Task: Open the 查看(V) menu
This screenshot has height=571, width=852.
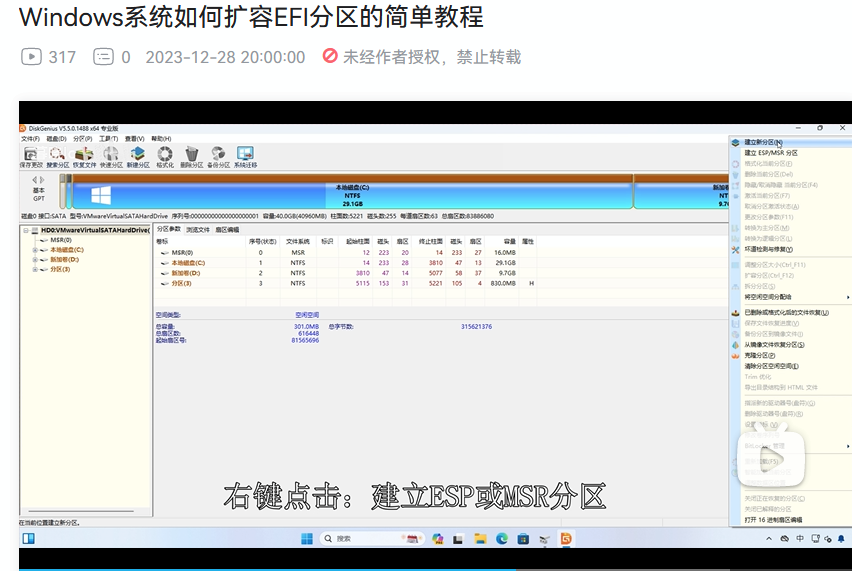Action: coord(135,139)
